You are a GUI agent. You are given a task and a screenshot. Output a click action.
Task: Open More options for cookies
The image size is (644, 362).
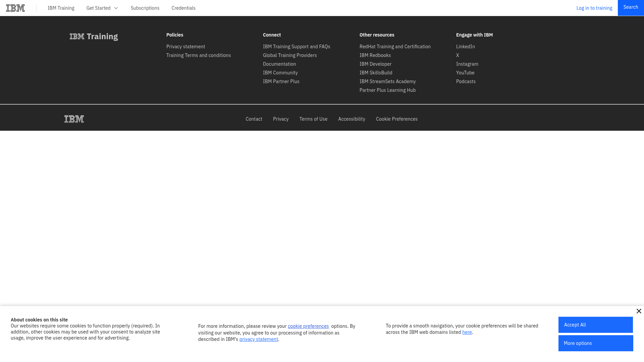coord(596,343)
